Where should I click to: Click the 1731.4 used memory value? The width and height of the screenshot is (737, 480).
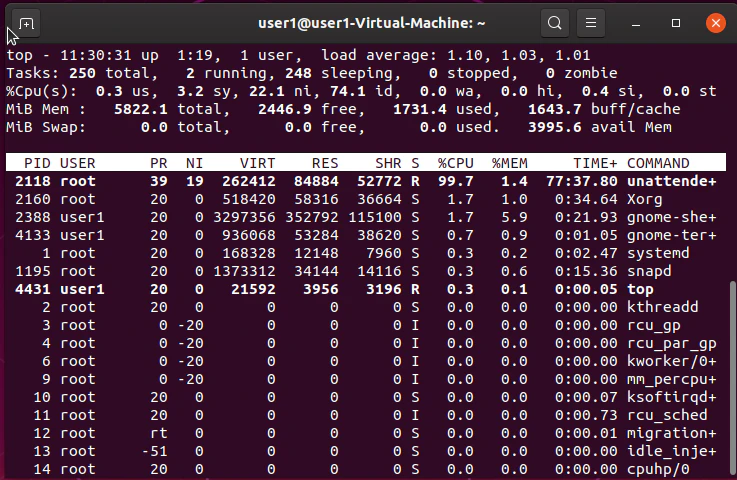[x=419, y=109]
